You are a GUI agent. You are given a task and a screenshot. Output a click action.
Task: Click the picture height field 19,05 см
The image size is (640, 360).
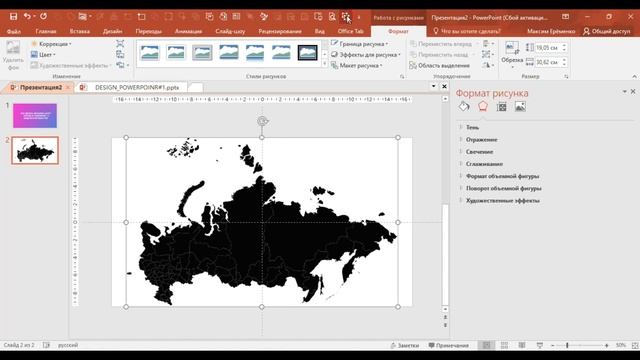[x=548, y=48]
